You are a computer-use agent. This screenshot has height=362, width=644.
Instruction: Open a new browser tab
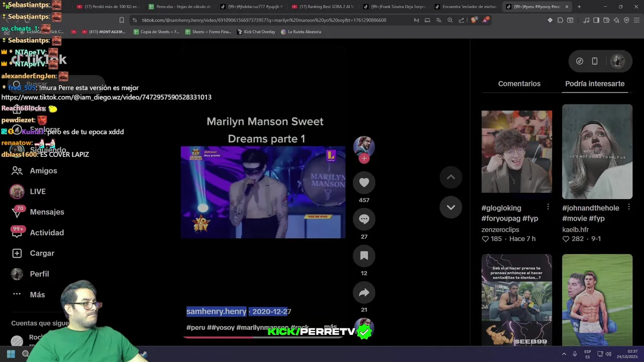[x=579, y=7]
